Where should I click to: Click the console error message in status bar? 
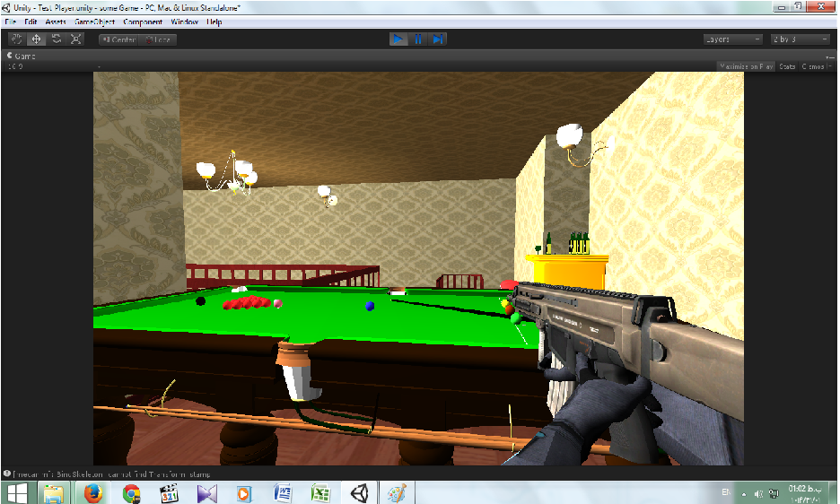pyautogui.click(x=108, y=473)
